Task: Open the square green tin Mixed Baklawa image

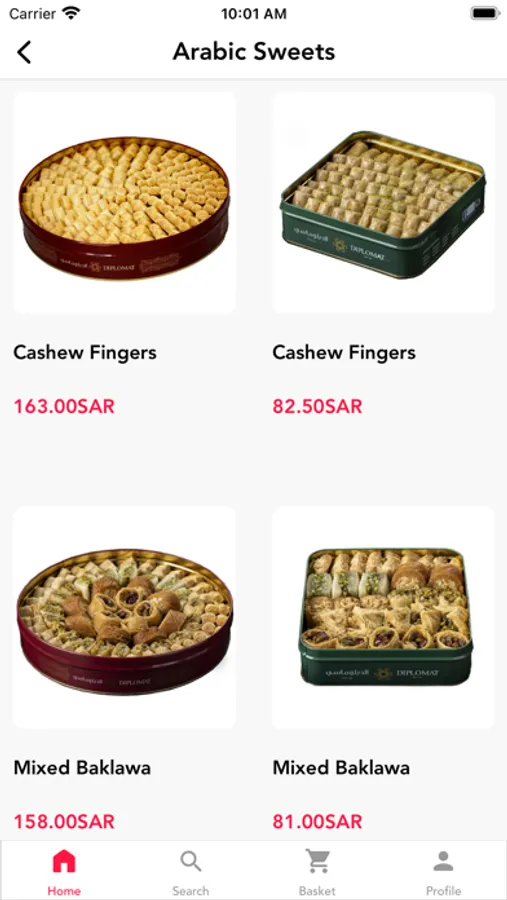Action: pos(384,617)
